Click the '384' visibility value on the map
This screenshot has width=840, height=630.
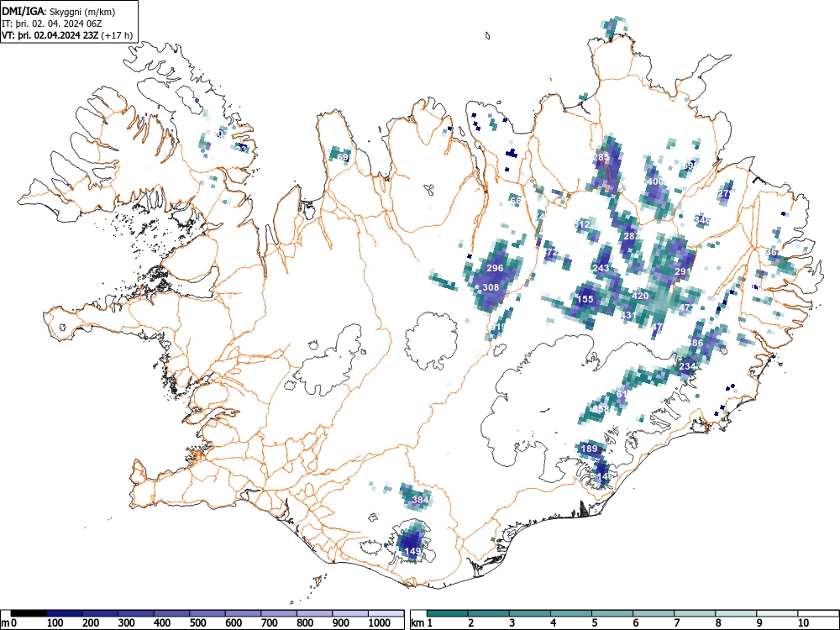click(420, 500)
